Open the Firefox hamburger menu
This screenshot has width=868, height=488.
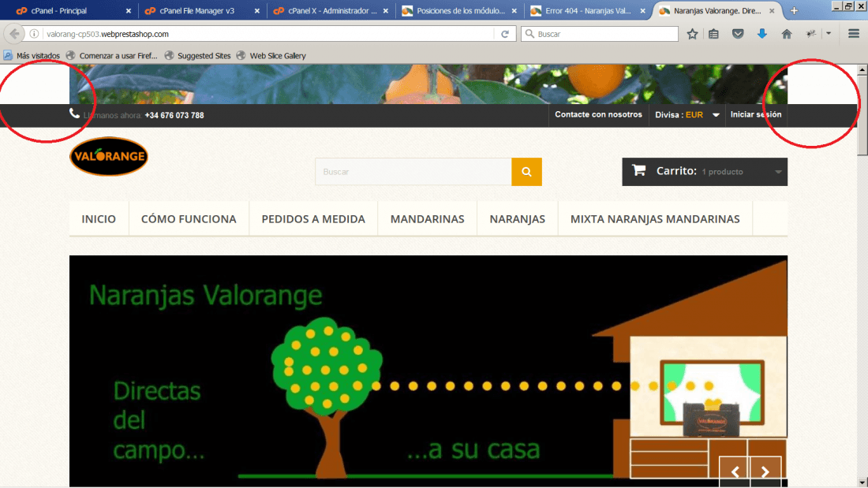[854, 34]
